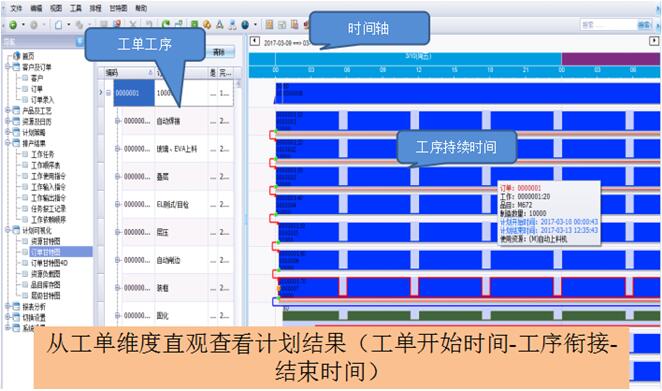662x391 pixels.
Task: Click the green 固化 Gantt bar
Action: 471,315
